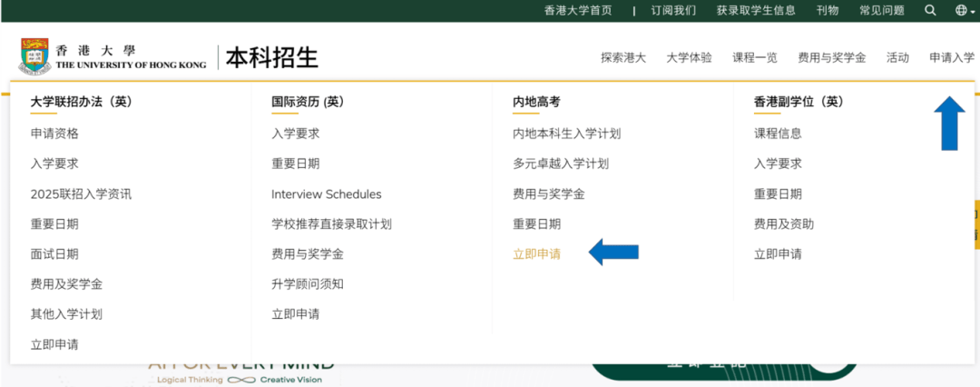This screenshot has width=980, height=387.
Task: Open 面试日期 link
Action: point(54,254)
